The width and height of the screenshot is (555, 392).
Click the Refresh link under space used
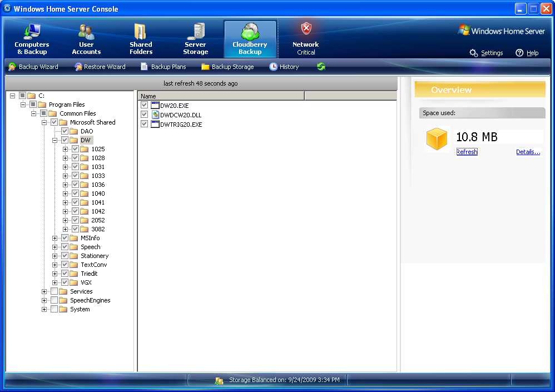467,152
